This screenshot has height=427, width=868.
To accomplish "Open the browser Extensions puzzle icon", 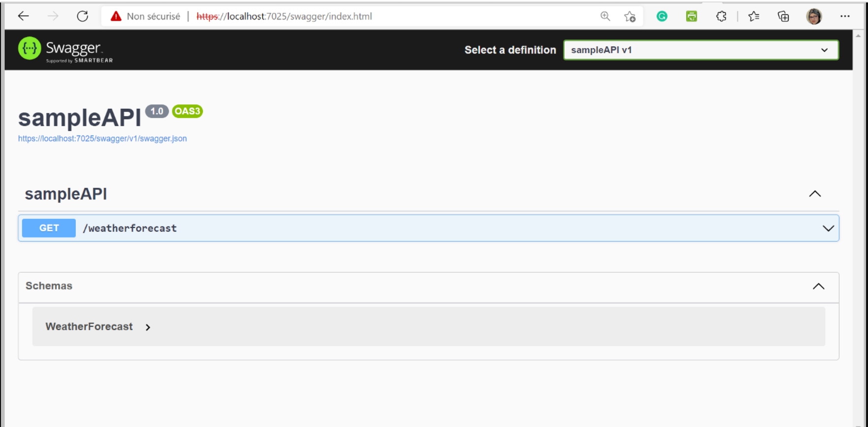I will tap(721, 16).
